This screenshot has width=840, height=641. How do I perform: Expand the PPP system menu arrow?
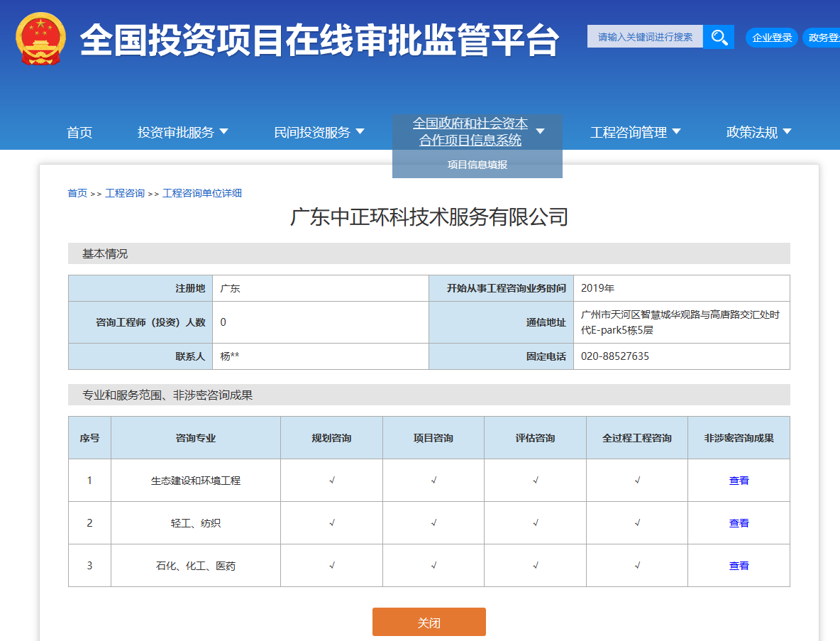tap(540, 131)
